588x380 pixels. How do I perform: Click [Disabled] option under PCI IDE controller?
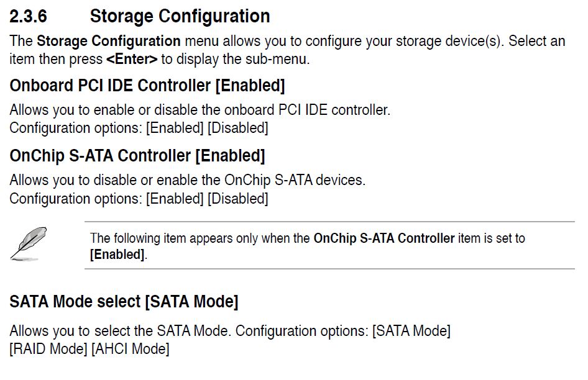tap(238, 128)
